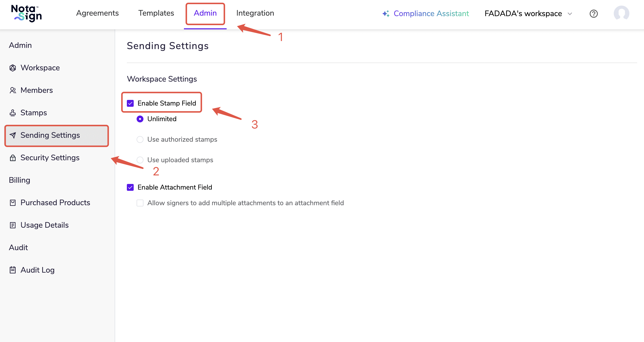
Task: Check allow multiple attachments option
Action: (x=140, y=203)
